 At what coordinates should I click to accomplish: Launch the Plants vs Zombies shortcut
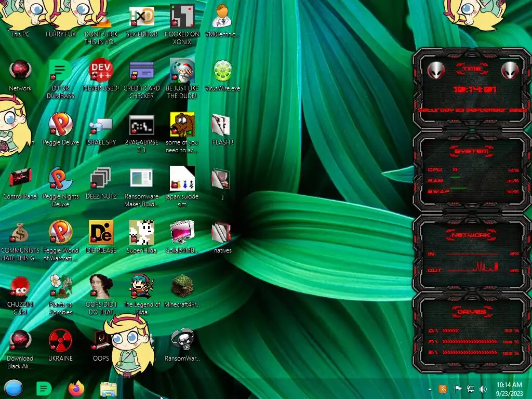pyautogui.click(x=60, y=286)
